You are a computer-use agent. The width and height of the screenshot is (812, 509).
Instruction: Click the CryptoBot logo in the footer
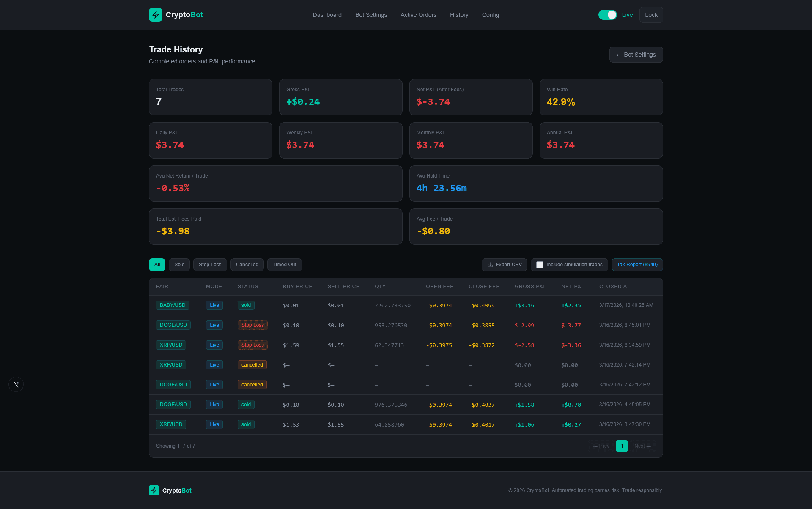(x=154, y=490)
